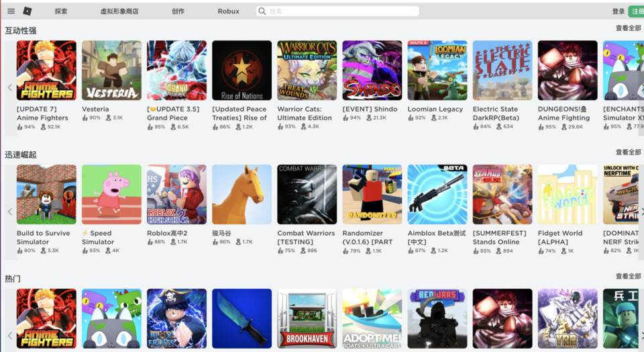Screen dimensions: 644x352
Task: Click the magnifier icon in search bar
Action: [262, 11]
